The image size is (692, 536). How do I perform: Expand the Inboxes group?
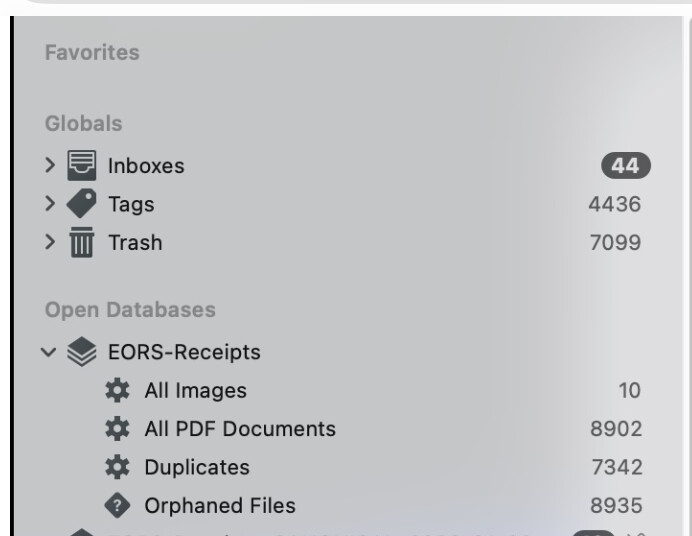tap(50, 166)
